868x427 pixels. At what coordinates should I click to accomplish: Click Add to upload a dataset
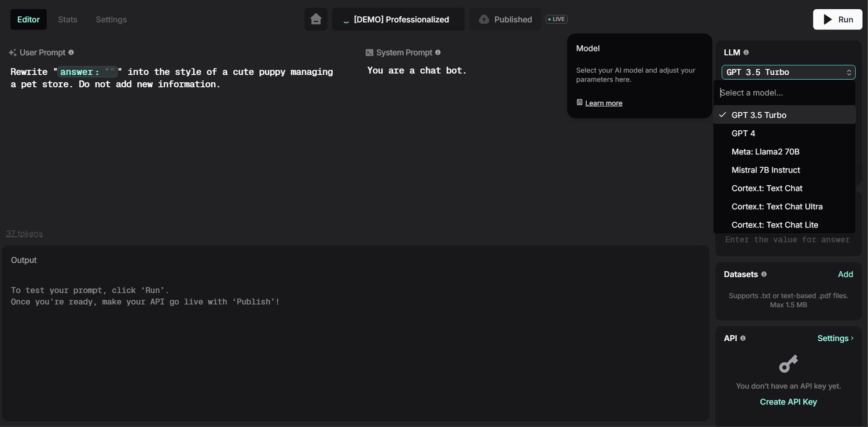pyautogui.click(x=845, y=274)
